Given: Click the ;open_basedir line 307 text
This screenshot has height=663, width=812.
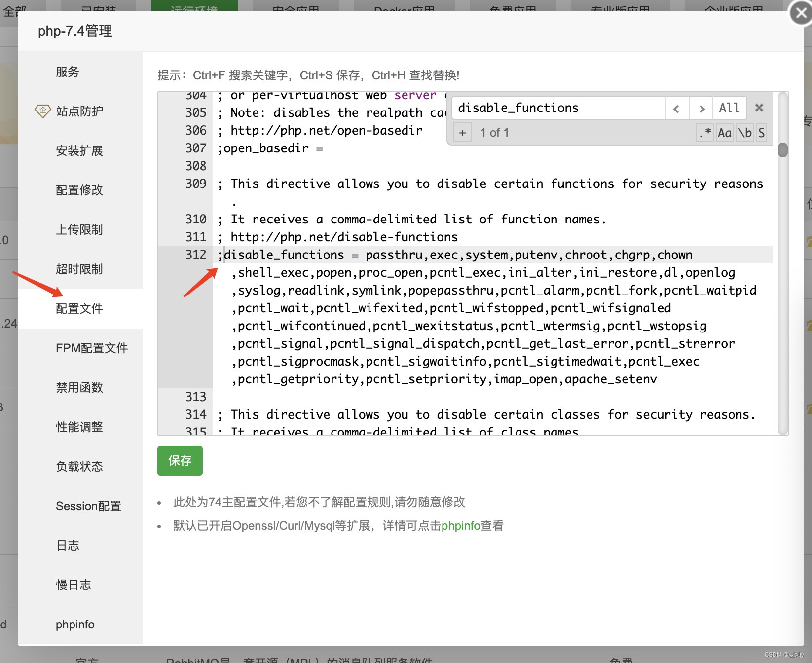Looking at the screenshot, I should tap(270, 148).
